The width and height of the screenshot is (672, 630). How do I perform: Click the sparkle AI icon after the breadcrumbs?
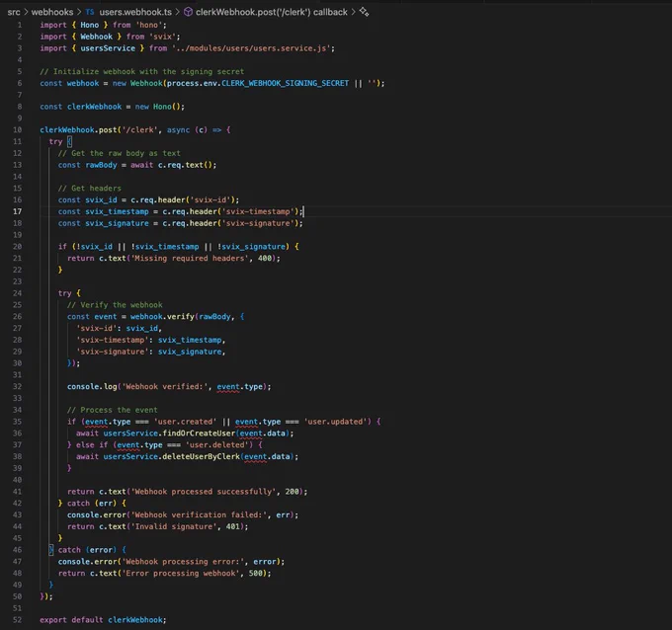click(364, 12)
